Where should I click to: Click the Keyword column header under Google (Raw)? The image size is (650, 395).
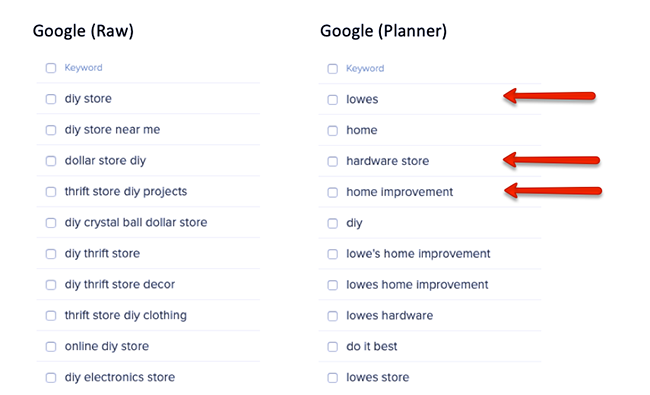[x=83, y=68]
